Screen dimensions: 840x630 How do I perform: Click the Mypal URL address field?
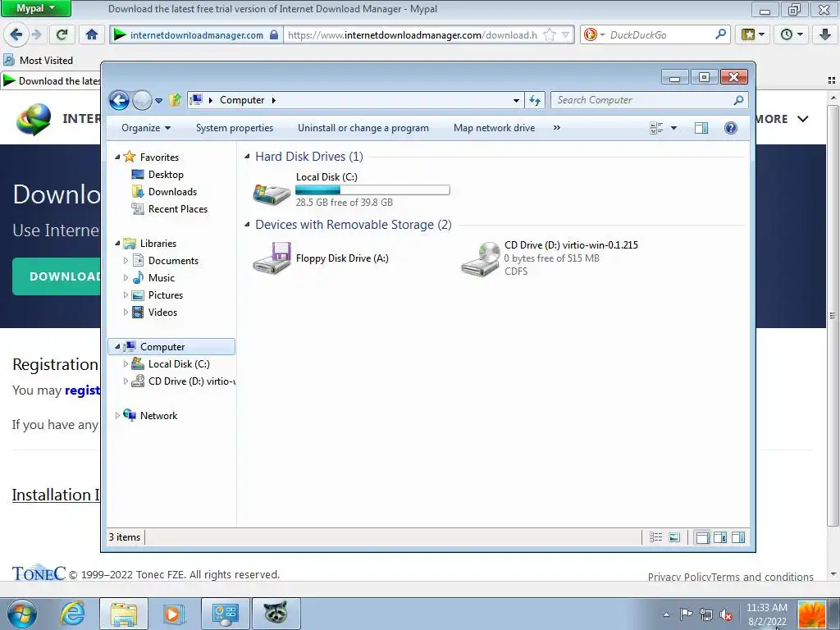pyautogui.click(x=413, y=34)
